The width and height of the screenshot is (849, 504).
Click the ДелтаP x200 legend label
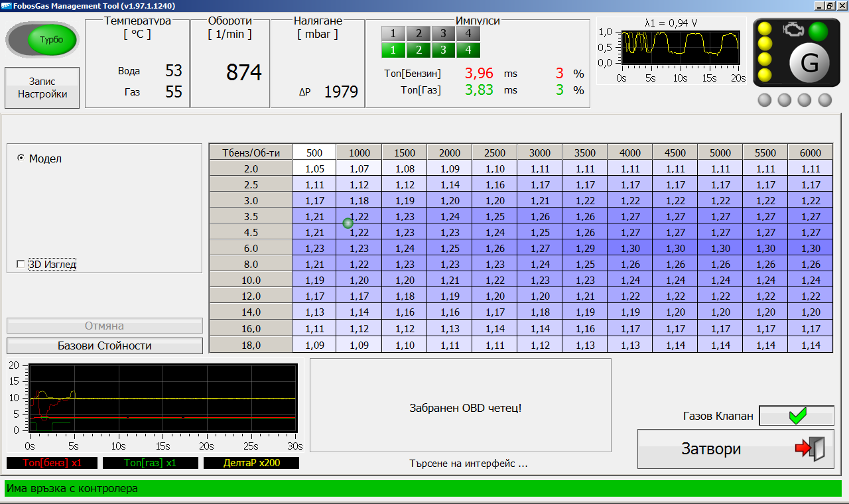tap(251, 463)
